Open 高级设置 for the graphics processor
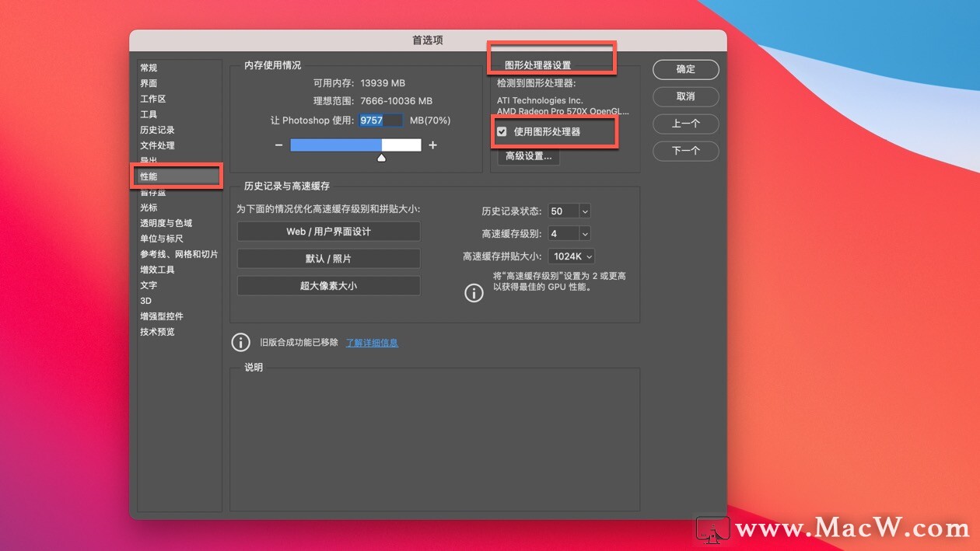The width and height of the screenshot is (980, 551). pyautogui.click(x=528, y=156)
